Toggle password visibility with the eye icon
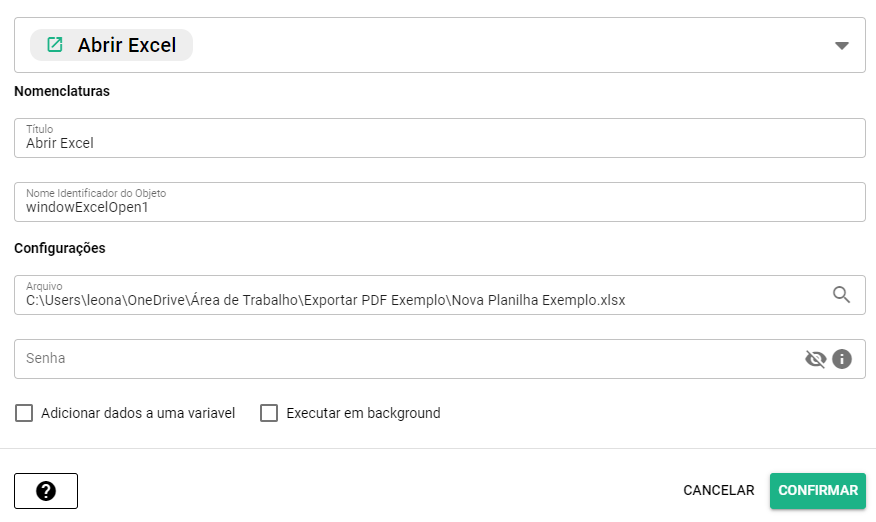The height and width of the screenshot is (522, 876). click(816, 359)
